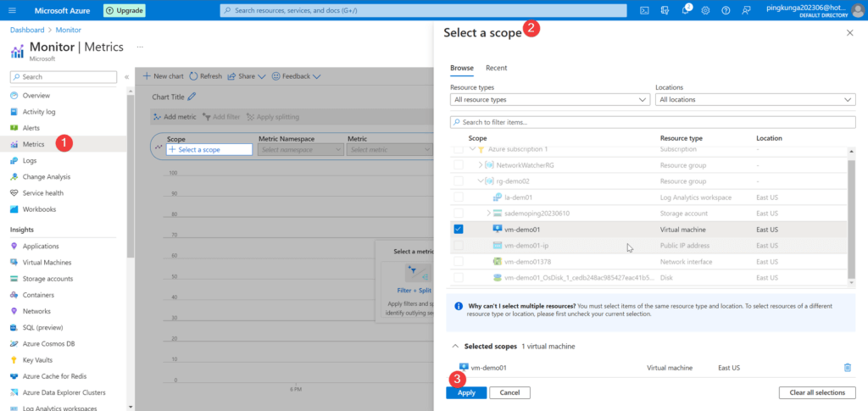The height and width of the screenshot is (411, 868).
Task: Collapse the Selected scopes section
Action: click(455, 347)
